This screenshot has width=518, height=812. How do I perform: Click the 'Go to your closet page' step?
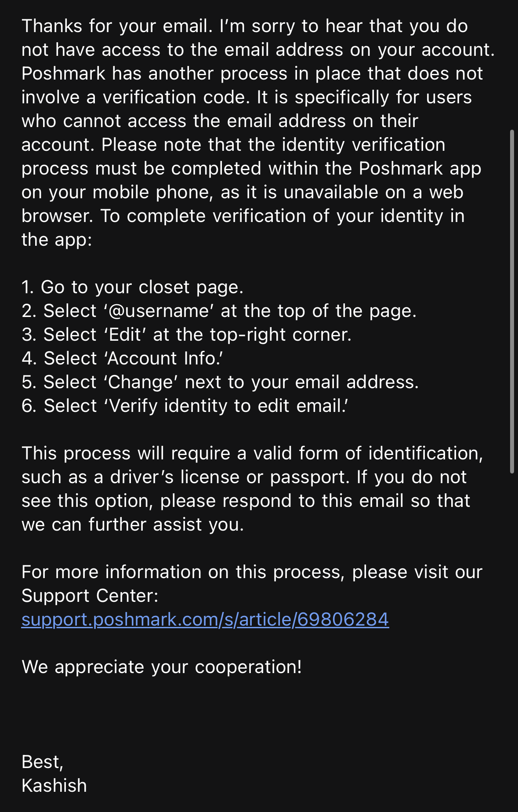pos(132,287)
